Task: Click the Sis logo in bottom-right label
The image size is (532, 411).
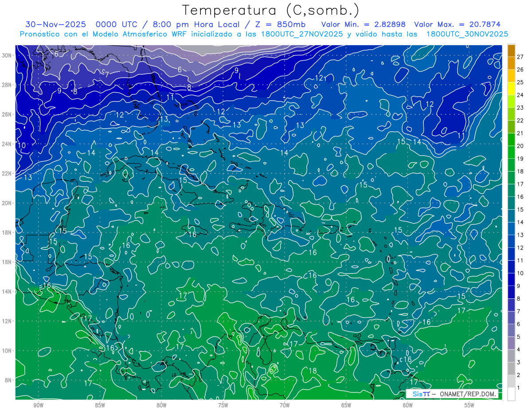Action: pyautogui.click(x=421, y=394)
